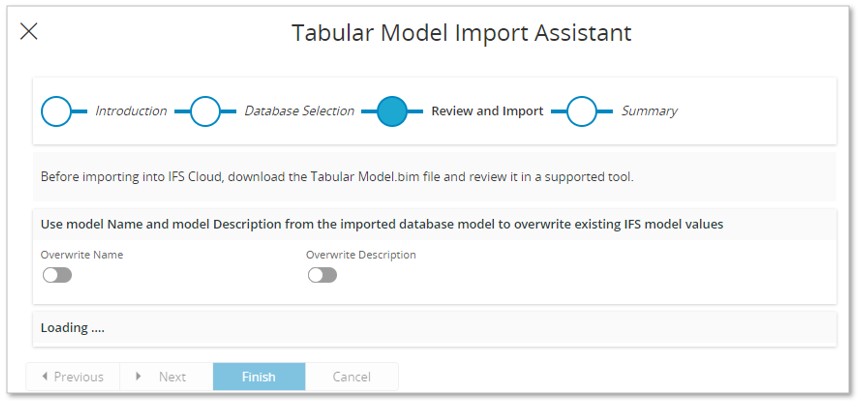
Task: Click the 'Use model Name and model Description' heading
Action: point(381,224)
